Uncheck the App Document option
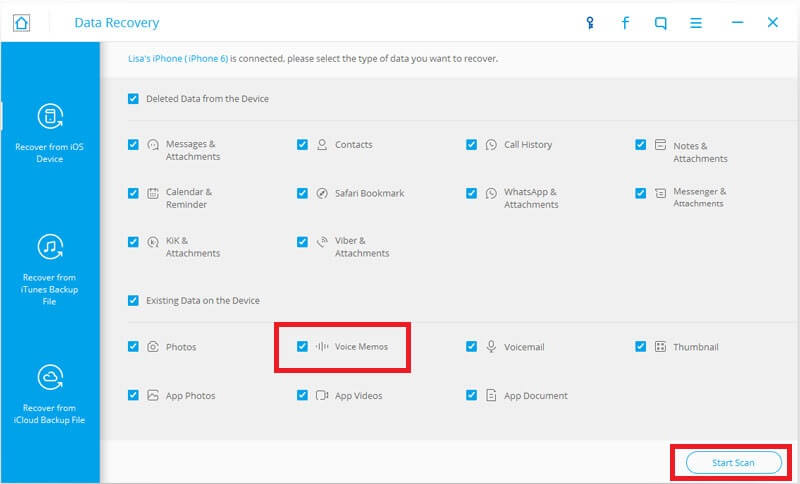The height and width of the screenshot is (484, 800). point(471,395)
